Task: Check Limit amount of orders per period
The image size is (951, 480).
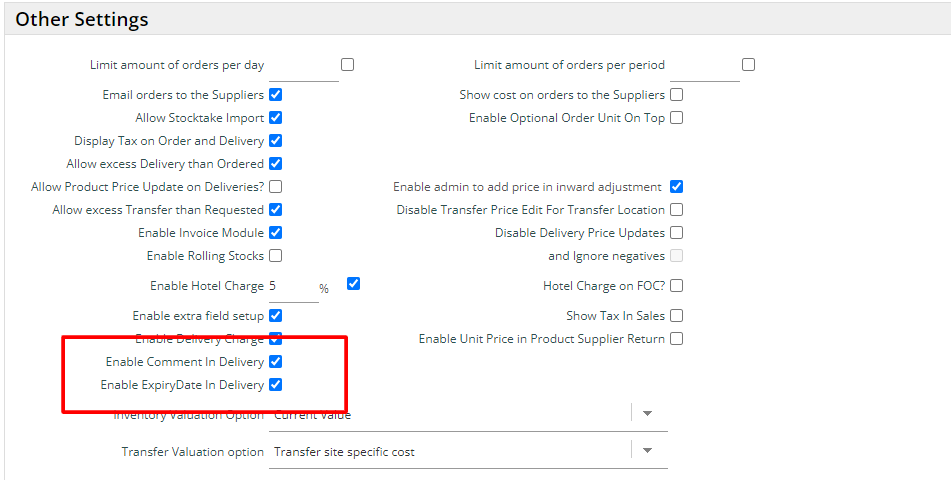Action: coord(748,65)
